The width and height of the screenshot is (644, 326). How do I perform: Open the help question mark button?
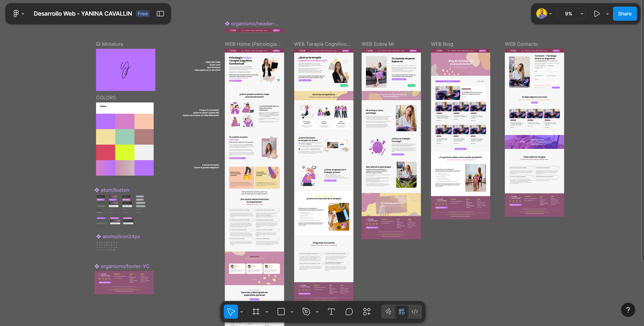pos(628,310)
